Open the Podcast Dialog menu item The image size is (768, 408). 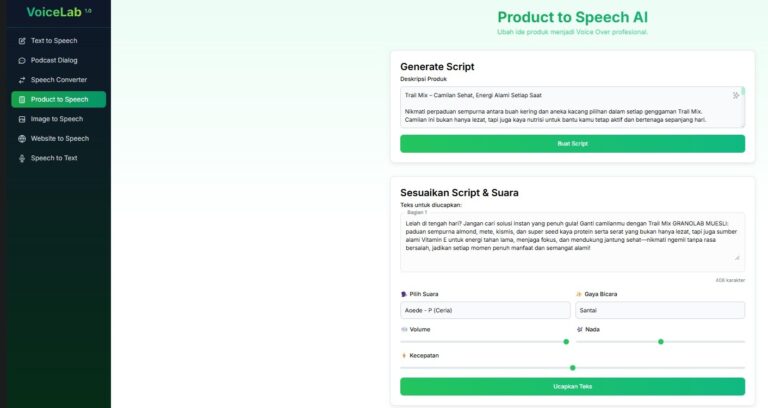pos(54,60)
